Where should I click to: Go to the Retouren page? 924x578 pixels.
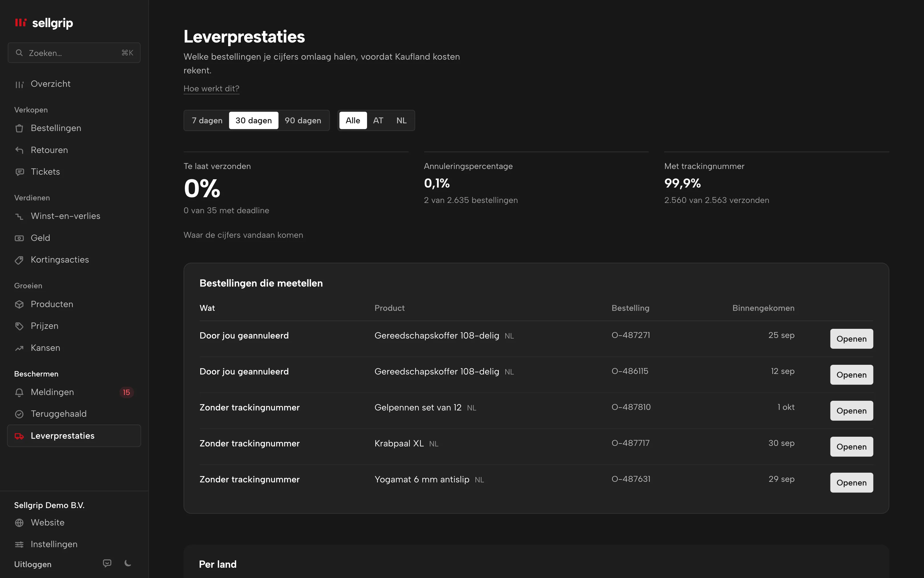pos(74,150)
